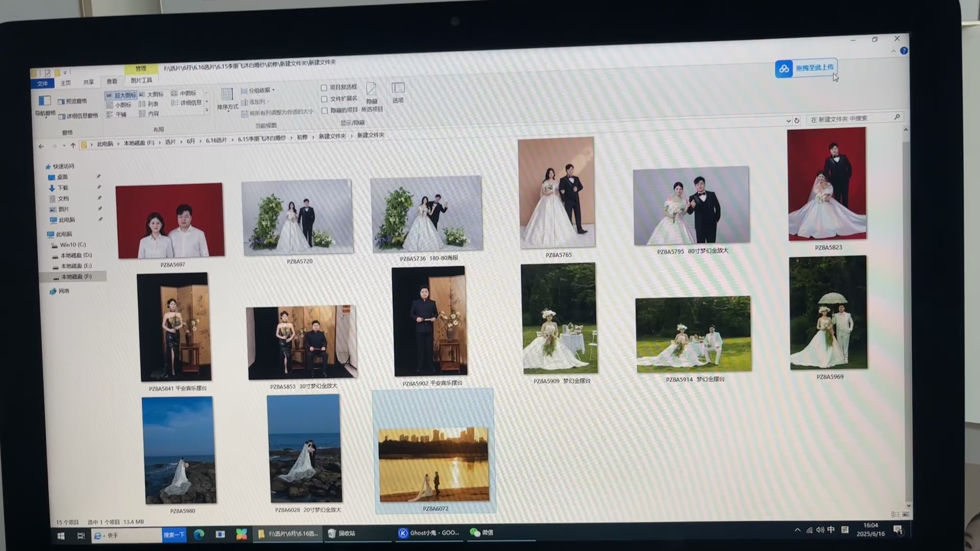980x551 pixels.
Task: Select thumbnail PZ8A5795 80寸梦幻金放大
Action: click(x=691, y=206)
